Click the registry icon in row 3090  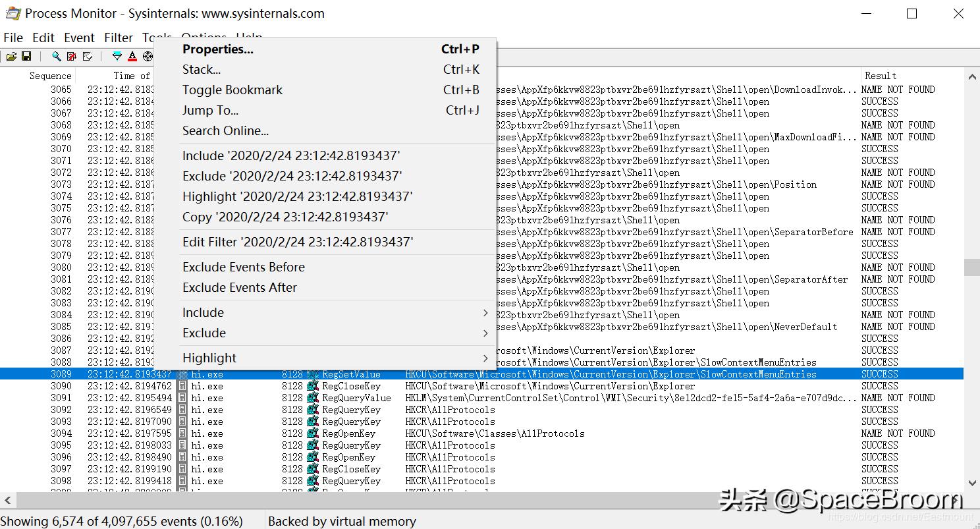[313, 386]
